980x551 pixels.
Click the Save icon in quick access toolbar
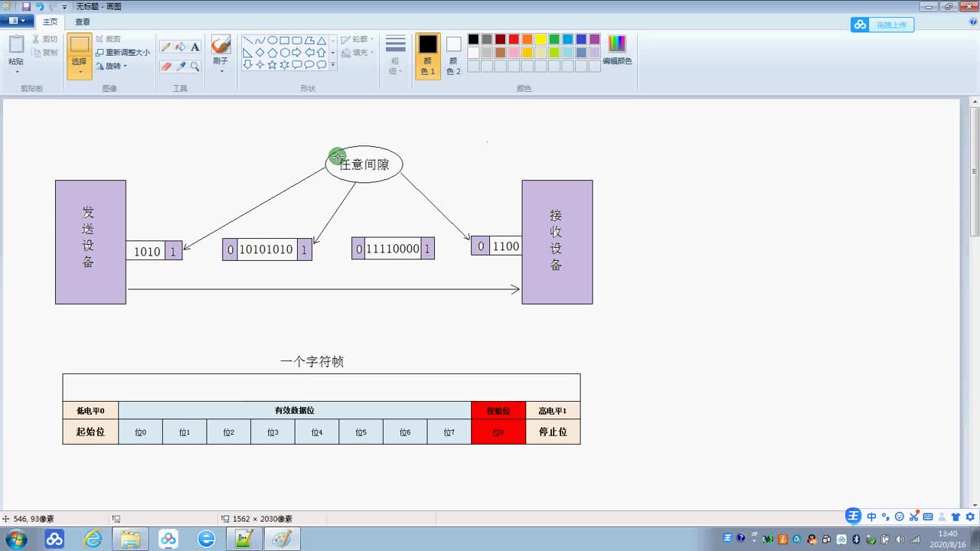[x=26, y=6]
